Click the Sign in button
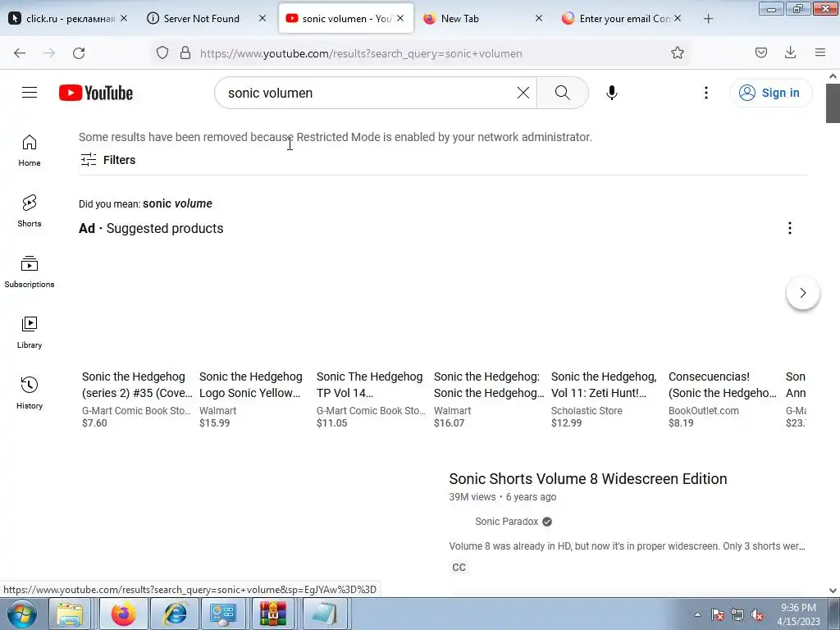This screenshot has width=840, height=630. coord(770,93)
